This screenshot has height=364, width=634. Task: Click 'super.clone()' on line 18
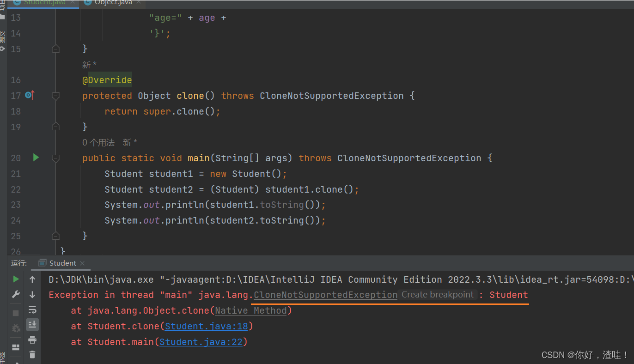click(179, 111)
